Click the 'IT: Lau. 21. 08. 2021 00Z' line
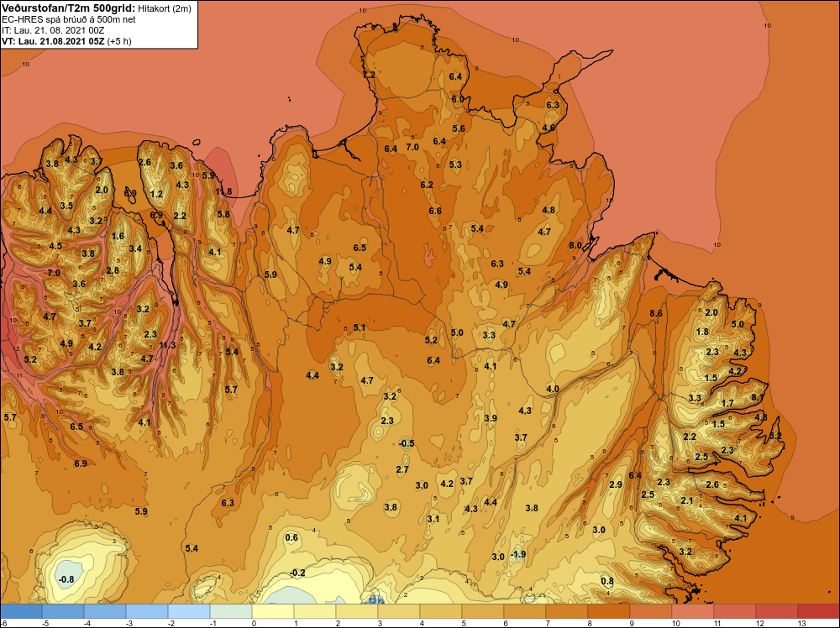Screen dimensions: 840x628 tap(53, 30)
